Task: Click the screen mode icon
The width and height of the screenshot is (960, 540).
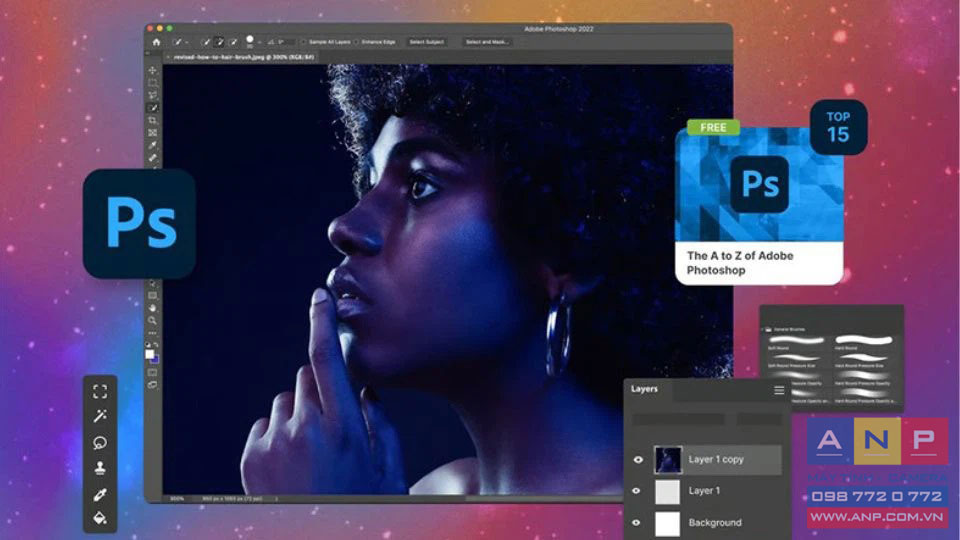Action: [152, 385]
